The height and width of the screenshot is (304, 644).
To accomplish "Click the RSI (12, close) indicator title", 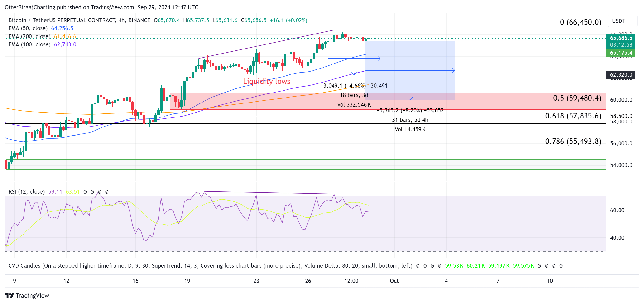I will point(27,192).
